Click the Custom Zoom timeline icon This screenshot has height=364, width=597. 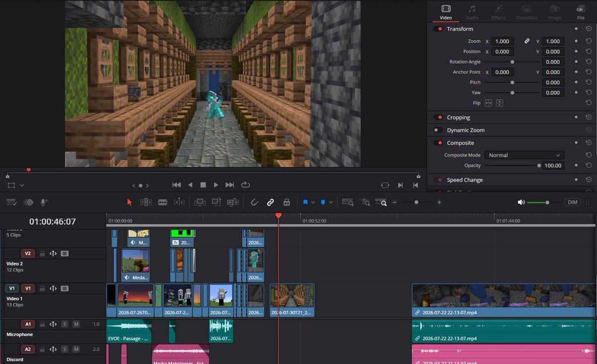[x=381, y=202]
